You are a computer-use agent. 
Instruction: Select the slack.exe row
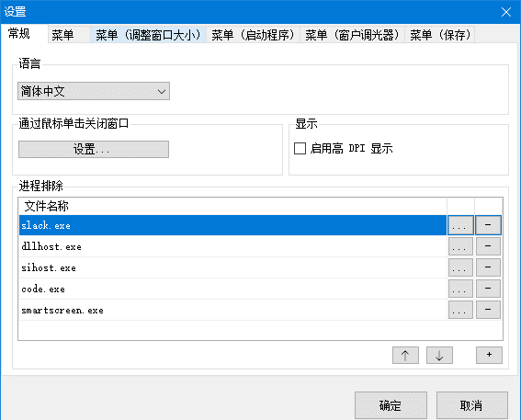pyautogui.click(x=232, y=225)
